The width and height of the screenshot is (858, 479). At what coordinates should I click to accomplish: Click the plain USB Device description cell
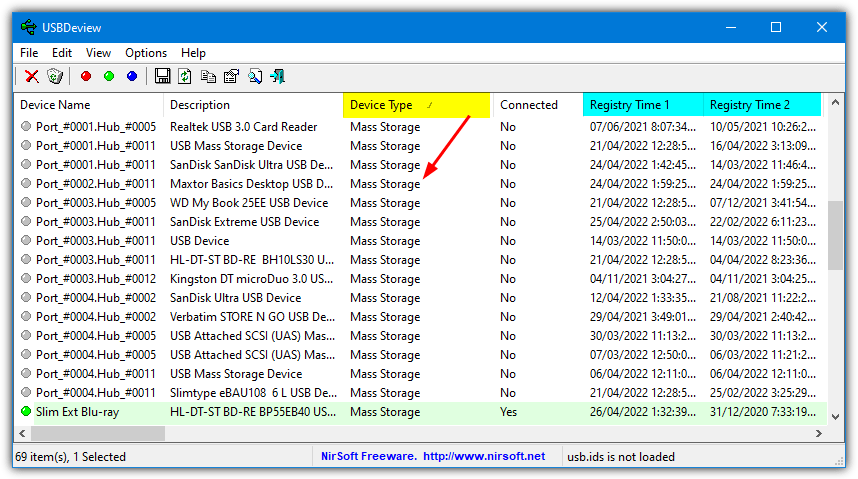199,241
